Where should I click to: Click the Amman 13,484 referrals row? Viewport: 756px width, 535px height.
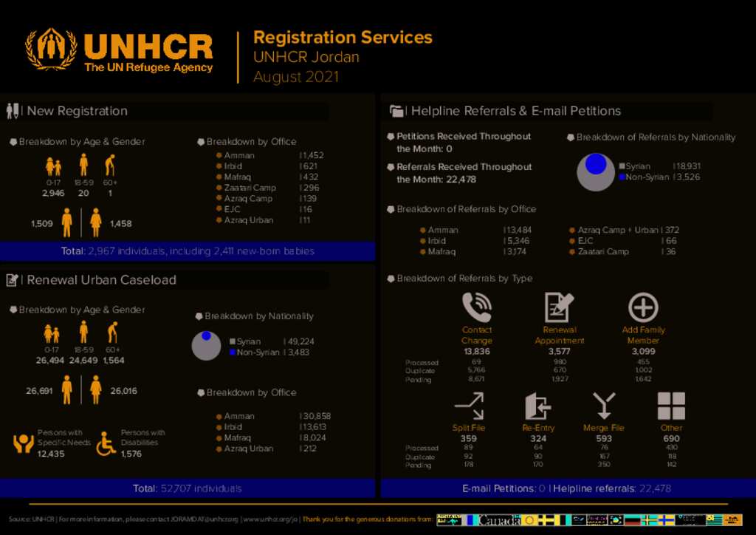click(x=476, y=230)
